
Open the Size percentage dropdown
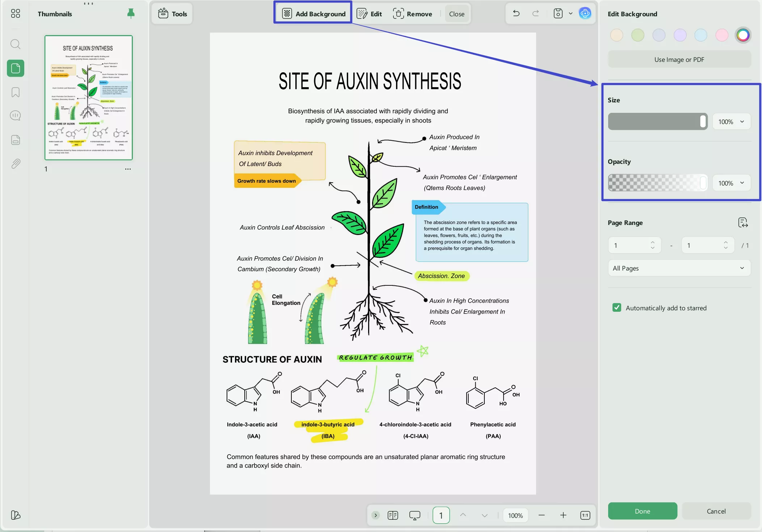tap(731, 122)
